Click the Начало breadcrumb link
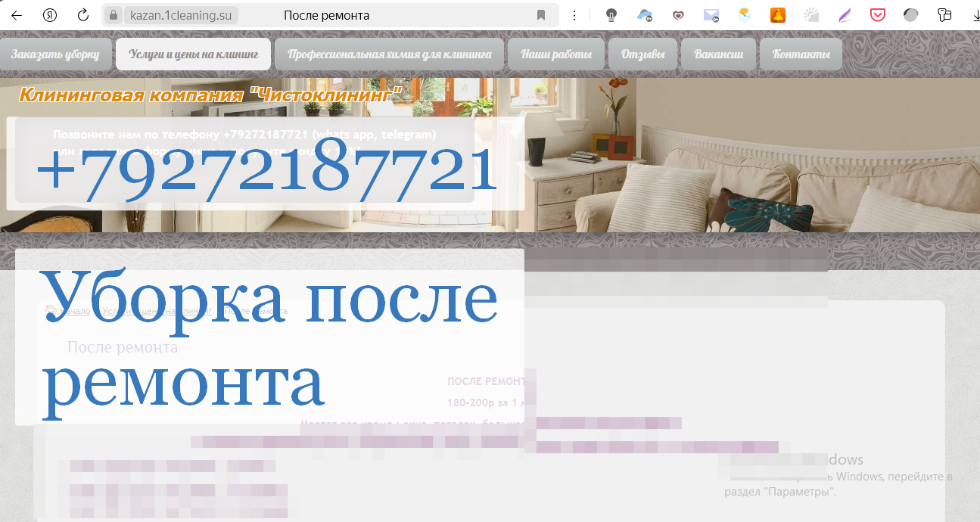Viewport: 980px width, 522px height. (74, 311)
